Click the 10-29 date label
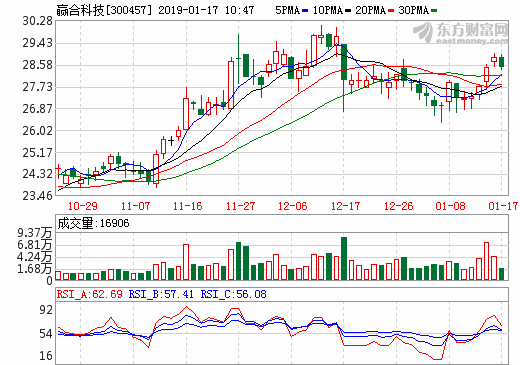The image size is (520, 365). (83, 206)
